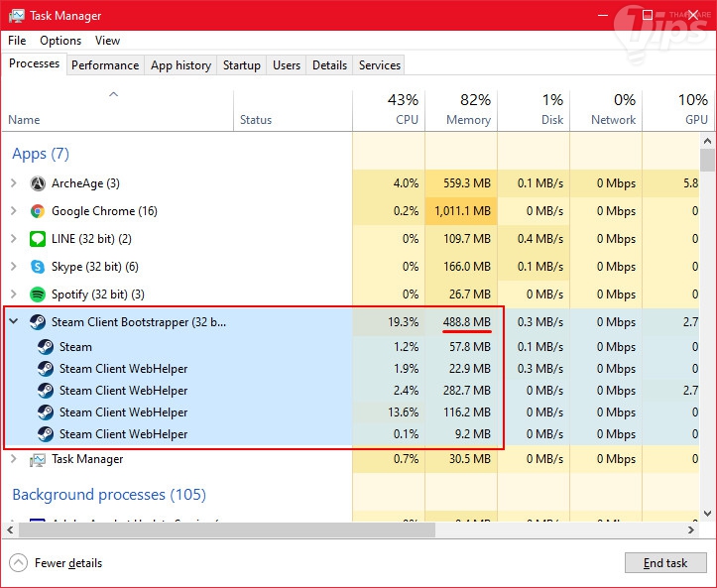717x588 pixels.
Task: Click the Task Manager row icon
Action: click(38, 459)
